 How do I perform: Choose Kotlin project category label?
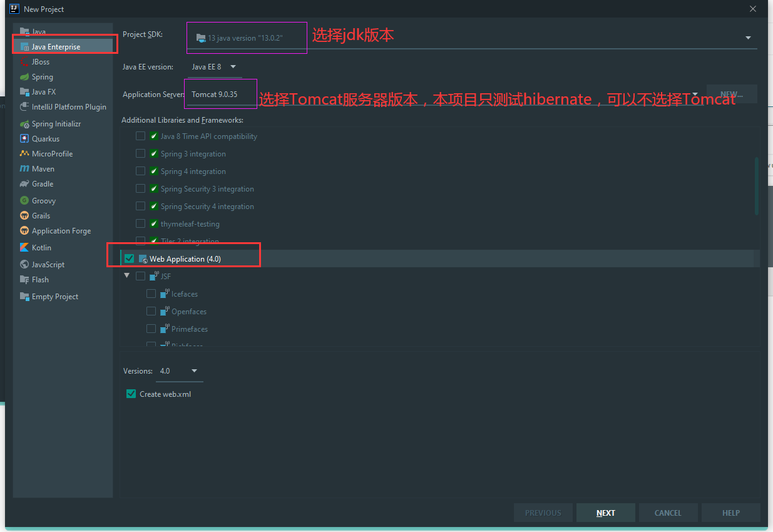click(x=41, y=248)
